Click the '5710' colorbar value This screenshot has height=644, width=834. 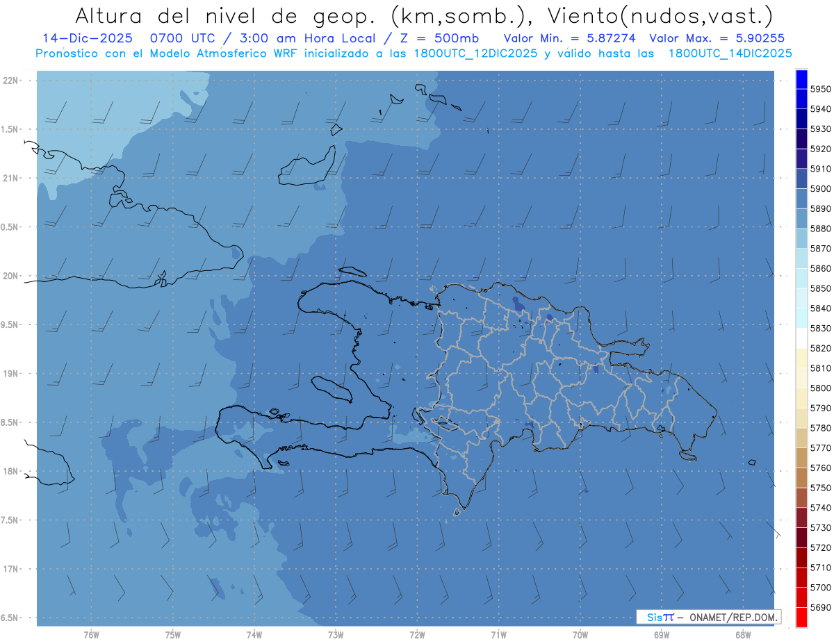821,568
